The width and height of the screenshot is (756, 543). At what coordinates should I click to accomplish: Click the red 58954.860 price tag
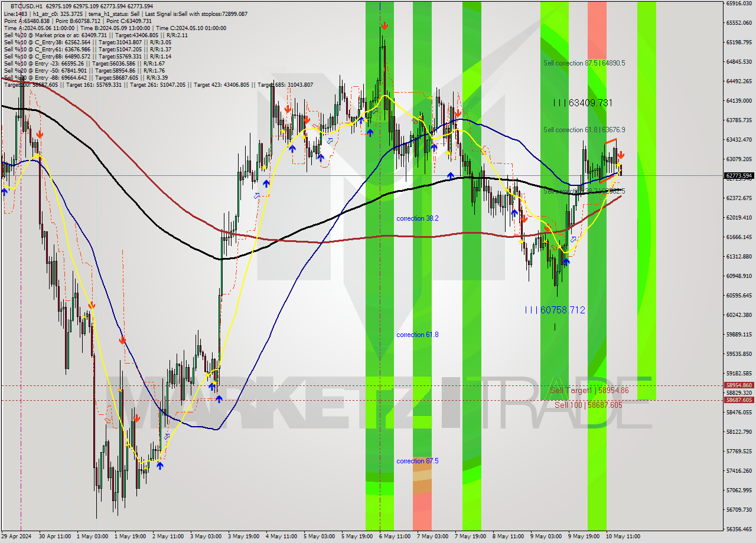(x=739, y=385)
